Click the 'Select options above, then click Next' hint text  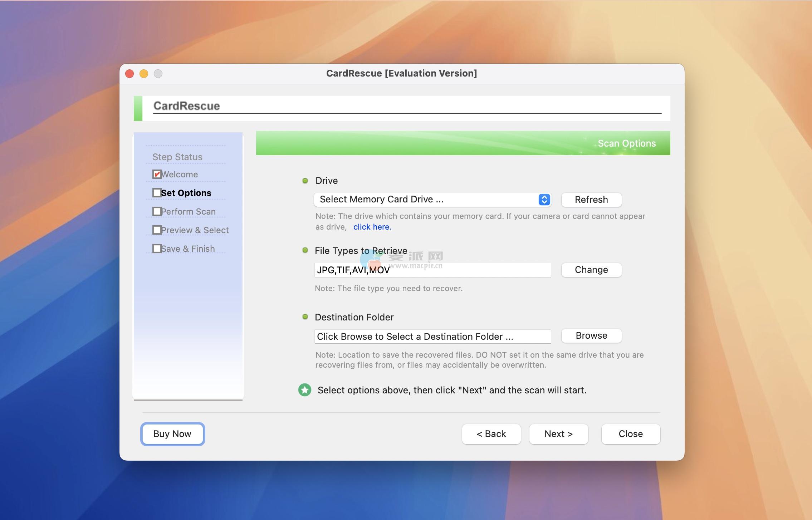[452, 390]
